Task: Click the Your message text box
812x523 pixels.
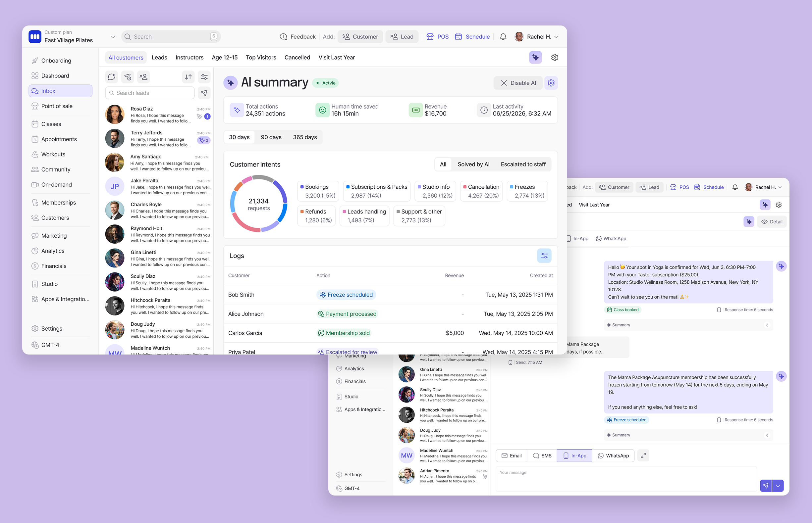Action: point(626,479)
